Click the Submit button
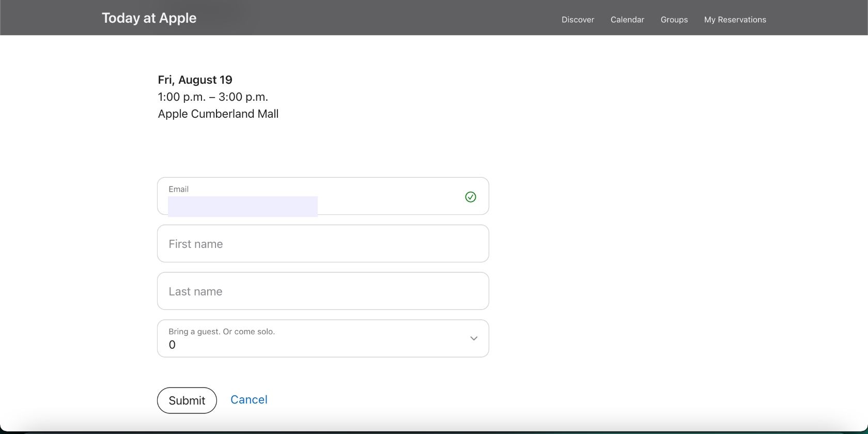The image size is (868, 434). (187, 400)
